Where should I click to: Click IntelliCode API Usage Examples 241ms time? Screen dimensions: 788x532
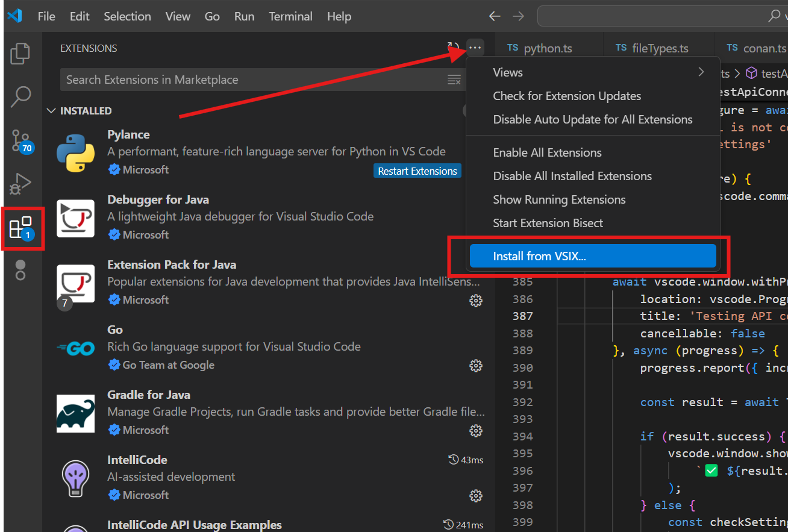[463, 525]
